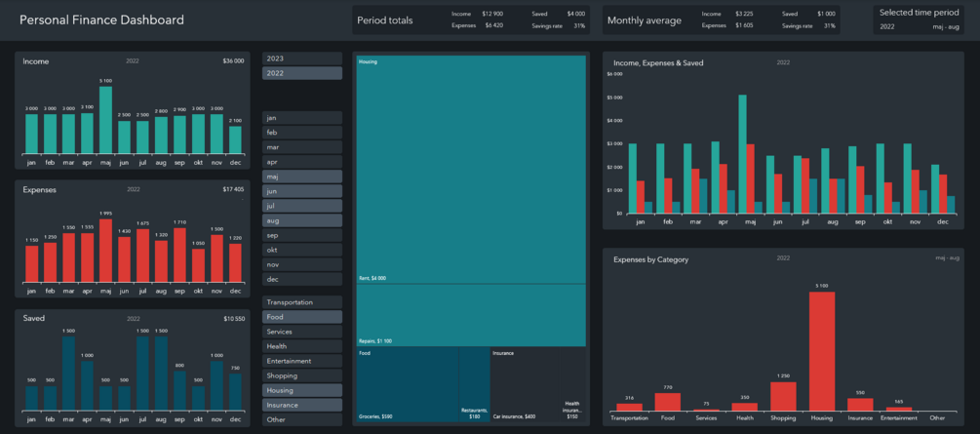Click the Period totals label

point(385,20)
